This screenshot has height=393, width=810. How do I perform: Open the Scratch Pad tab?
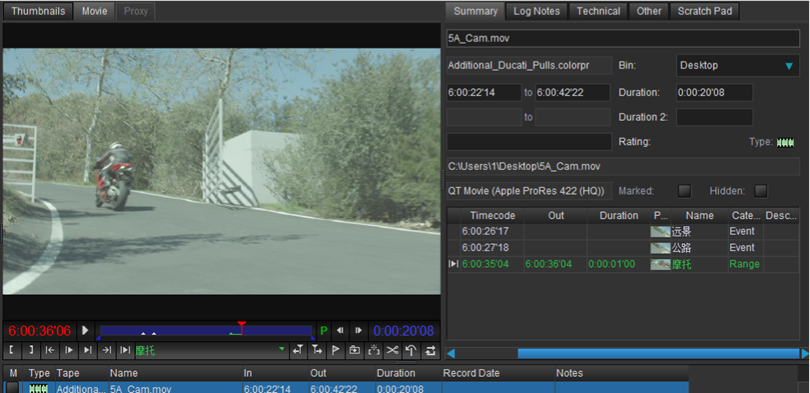point(705,11)
